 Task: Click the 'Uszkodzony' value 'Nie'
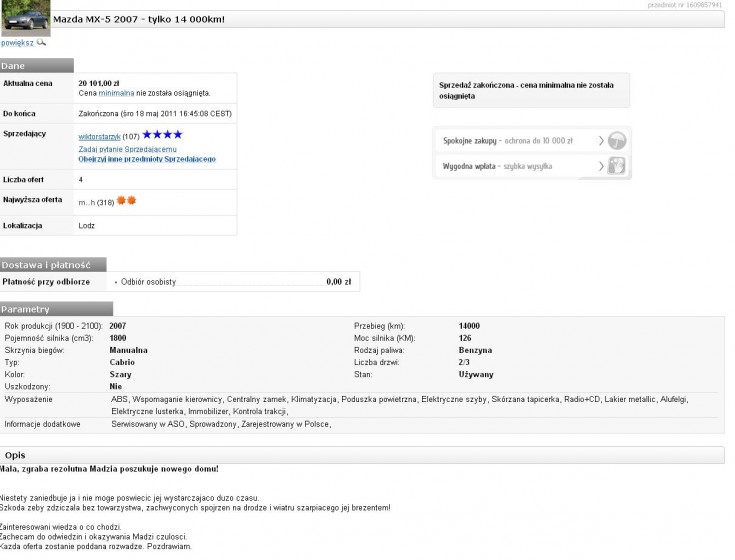pyautogui.click(x=115, y=387)
